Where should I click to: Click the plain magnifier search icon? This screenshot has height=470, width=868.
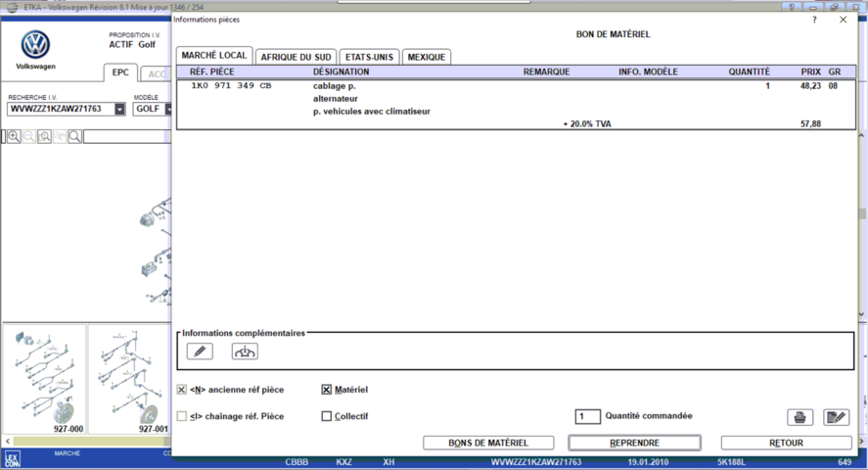(x=74, y=136)
